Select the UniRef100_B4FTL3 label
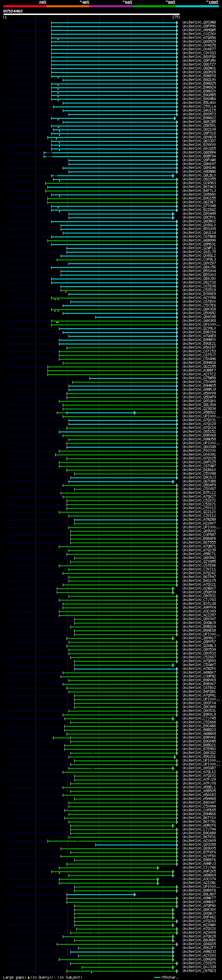222x980 pixels. (199, 191)
